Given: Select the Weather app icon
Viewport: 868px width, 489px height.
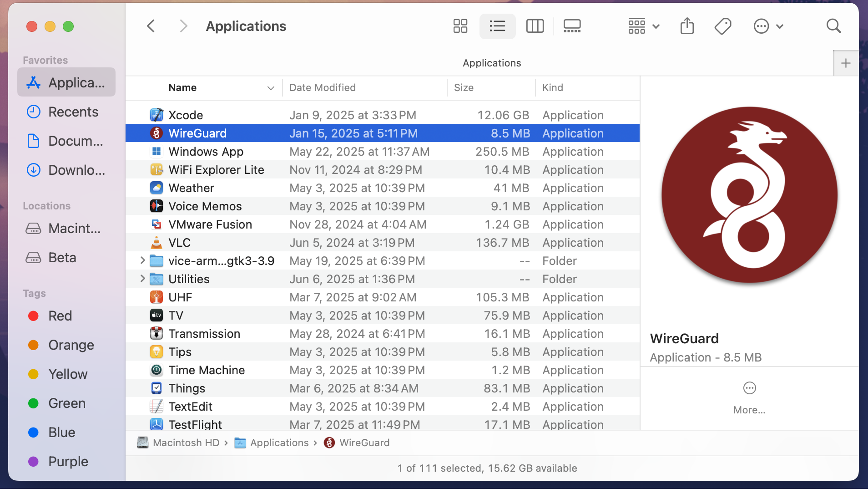Looking at the screenshot, I should [156, 188].
